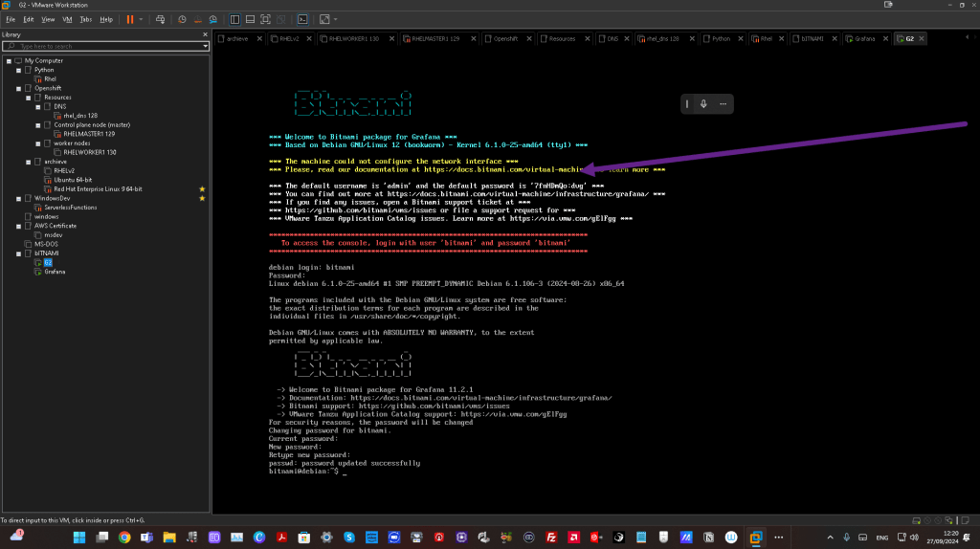
Task: Switch to the archieve tab
Action: point(236,38)
